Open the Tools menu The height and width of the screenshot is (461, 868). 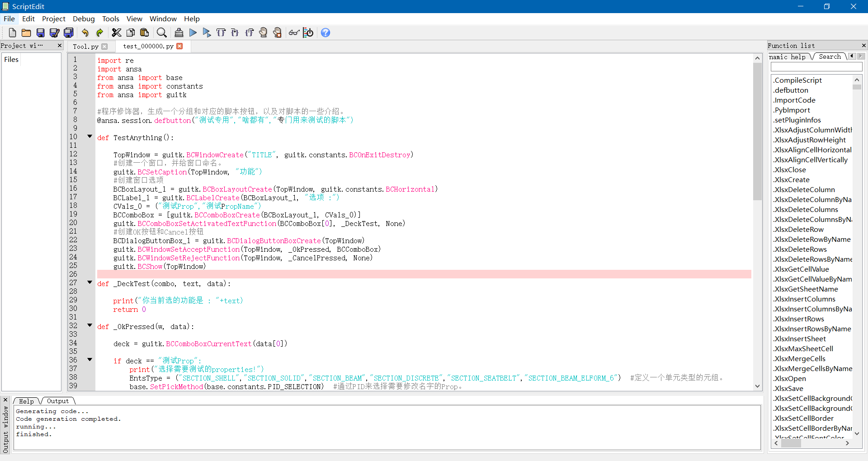[111, 19]
